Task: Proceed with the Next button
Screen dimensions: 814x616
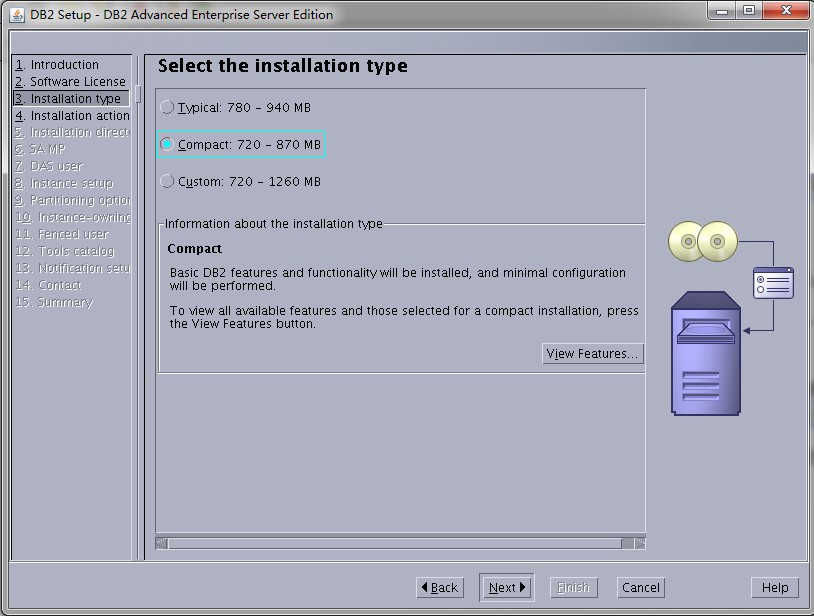Action: point(507,587)
